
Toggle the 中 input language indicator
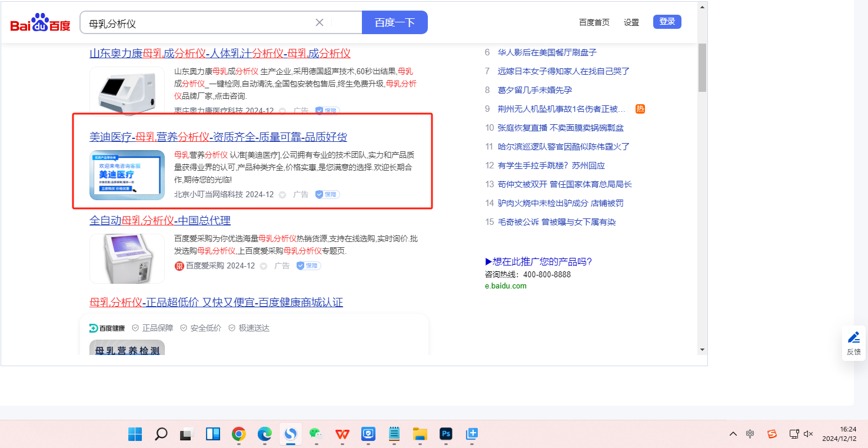(750, 434)
